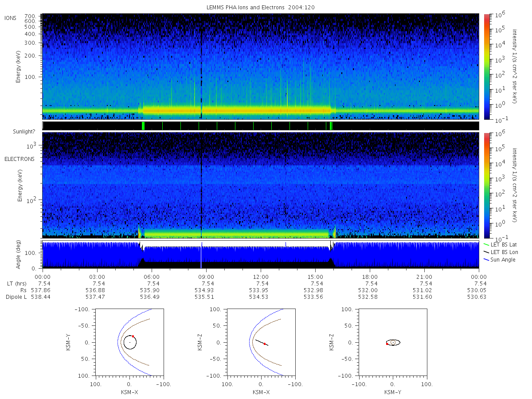Image resolution: width=532 pixels, height=399 pixels.
Task: Click the 200. tick on the ions energy axis
Action: point(30,56)
